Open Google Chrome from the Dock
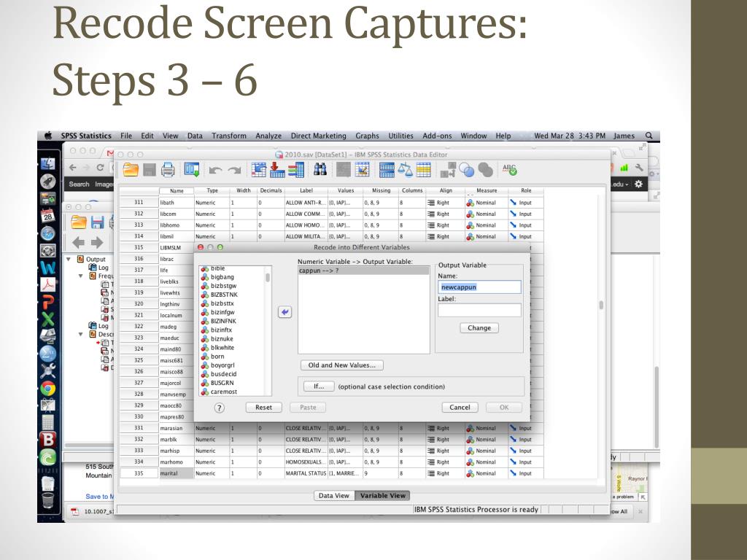Viewport: 747px width, 560px height. pos(47,389)
